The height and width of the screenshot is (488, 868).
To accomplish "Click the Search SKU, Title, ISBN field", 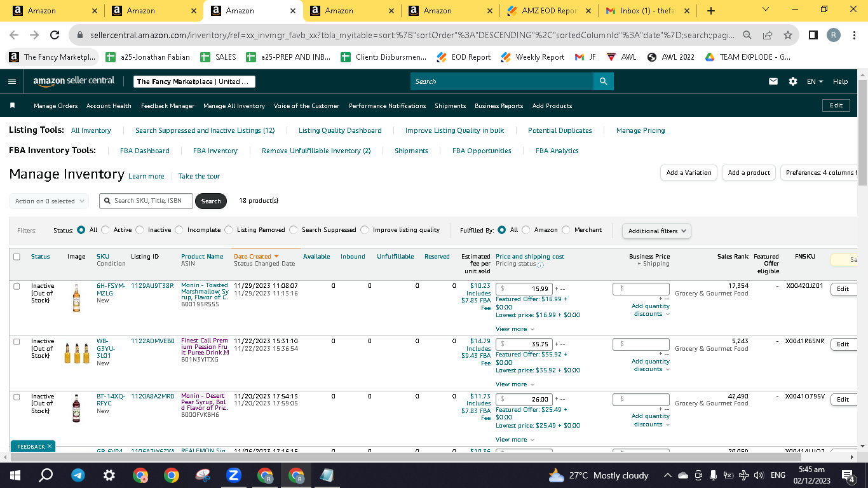I will pos(146,201).
